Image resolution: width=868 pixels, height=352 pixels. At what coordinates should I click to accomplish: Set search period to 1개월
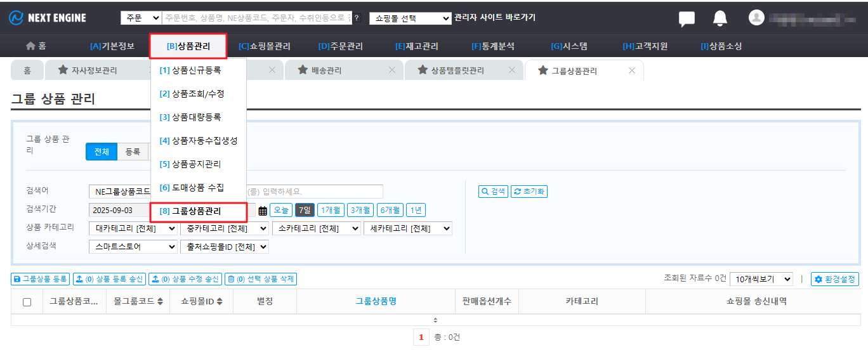(331, 211)
